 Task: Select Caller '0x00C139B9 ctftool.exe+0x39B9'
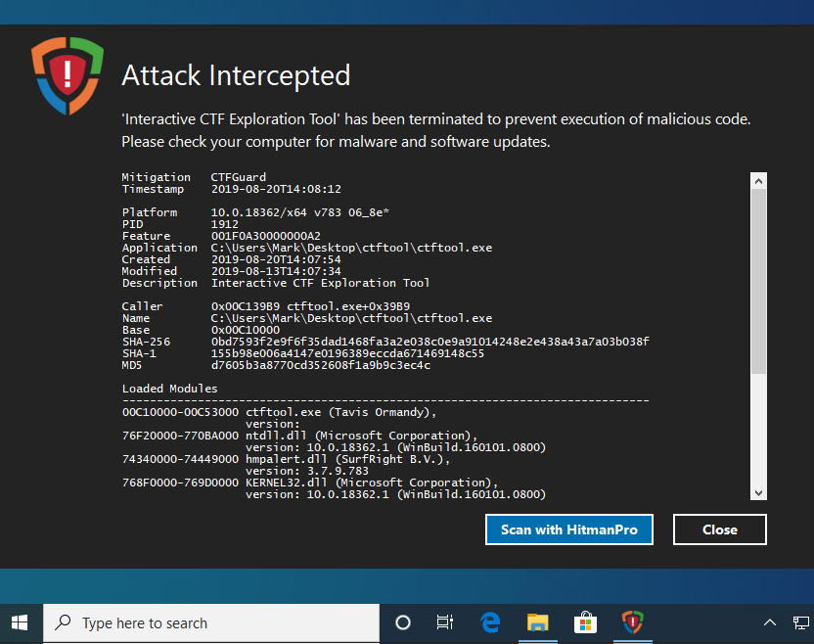point(310,306)
